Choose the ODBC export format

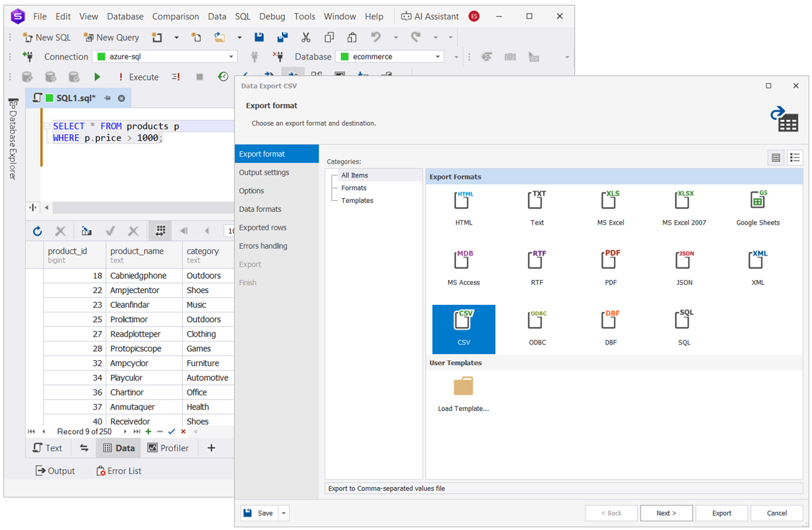pos(537,329)
